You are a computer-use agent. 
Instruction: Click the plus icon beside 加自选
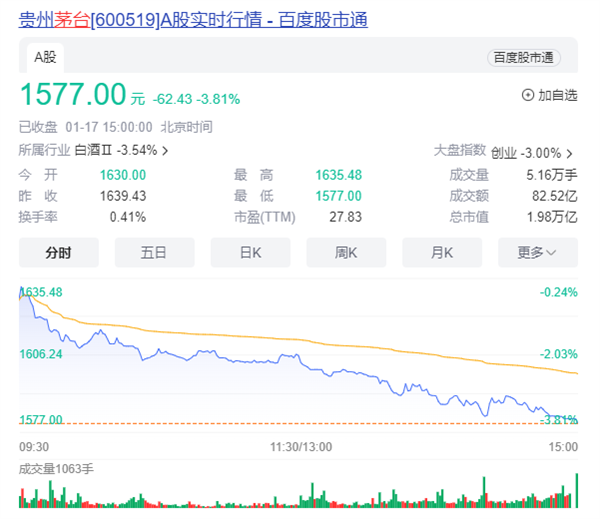(x=528, y=95)
